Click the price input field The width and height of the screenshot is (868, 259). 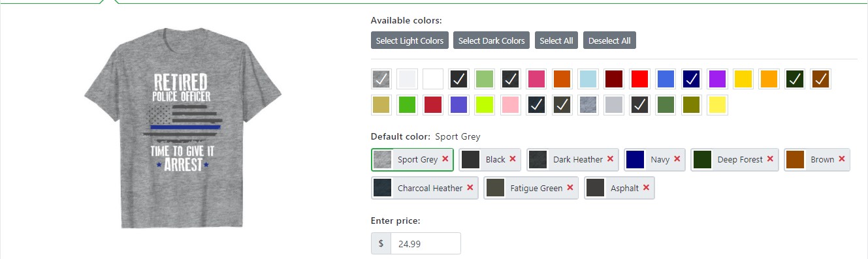[x=426, y=243]
